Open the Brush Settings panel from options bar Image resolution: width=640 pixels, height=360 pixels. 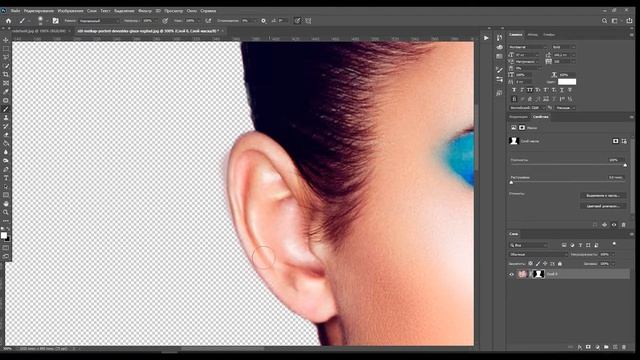click(56, 20)
